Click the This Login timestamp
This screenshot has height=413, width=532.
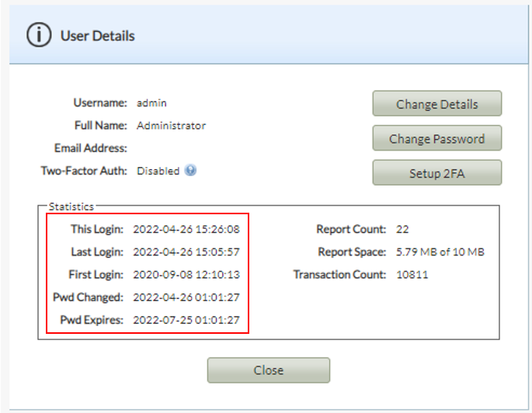click(186, 229)
